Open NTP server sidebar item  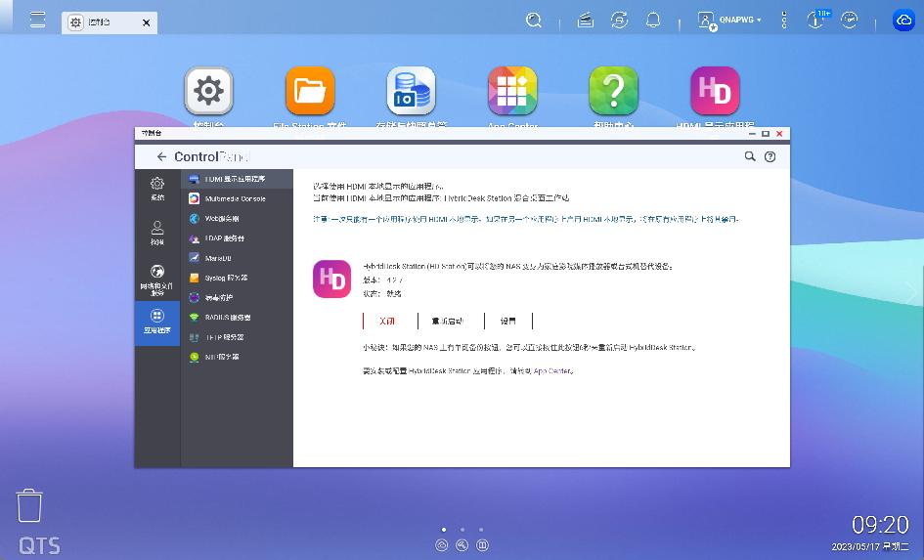click(x=237, y=357)
